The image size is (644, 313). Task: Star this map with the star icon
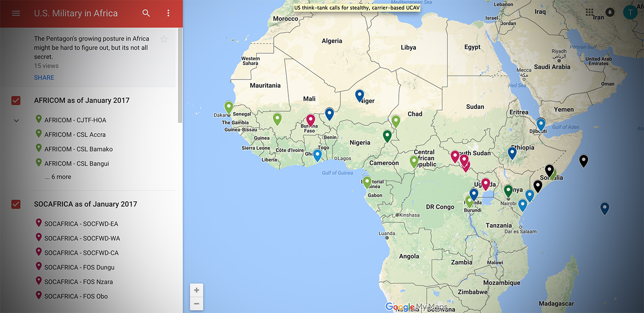pyautogui.click(x=164, y=40)
